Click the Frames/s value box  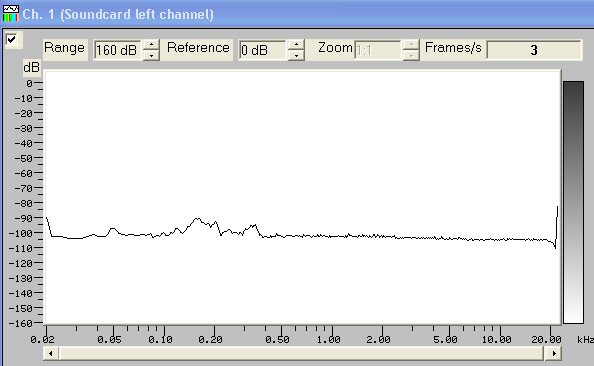534,50
